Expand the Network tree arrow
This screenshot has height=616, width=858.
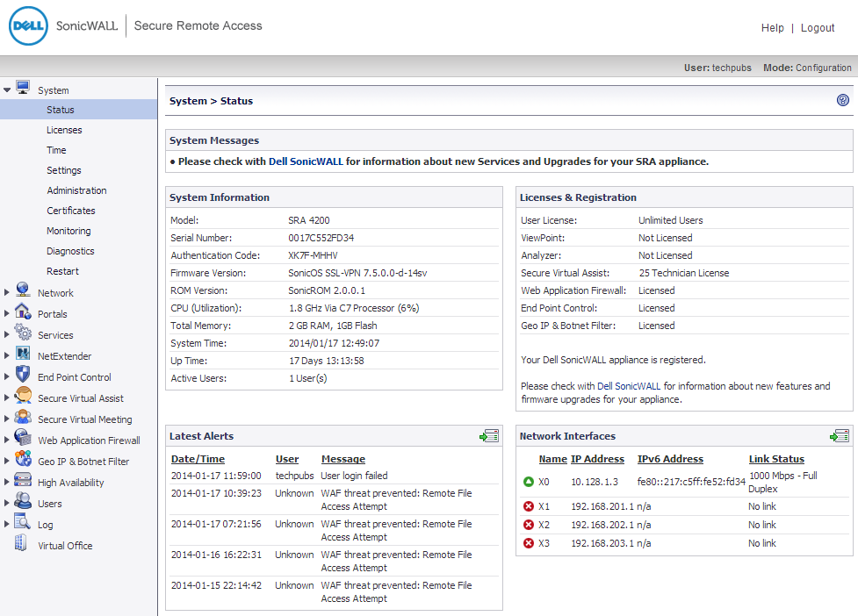6,292
